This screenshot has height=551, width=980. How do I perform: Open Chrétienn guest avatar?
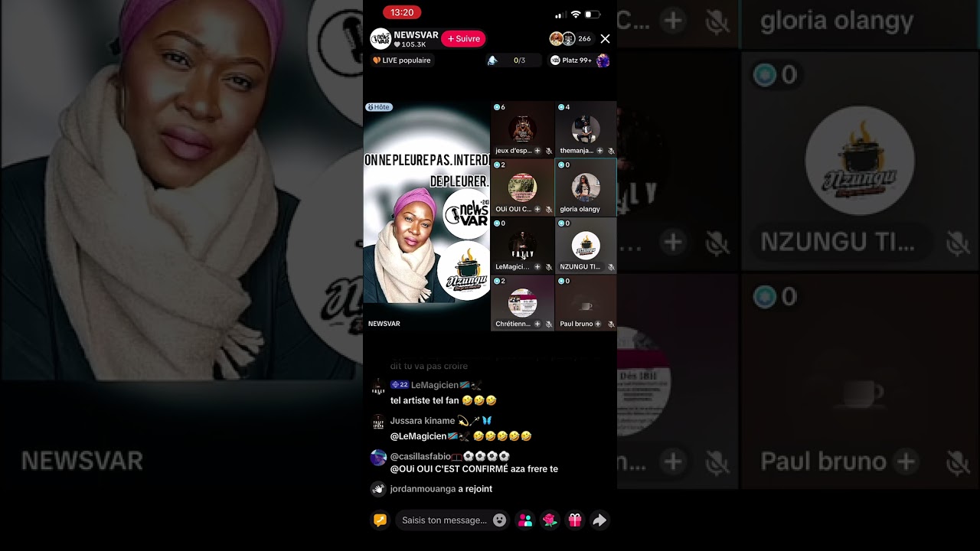tap(523, 303)
